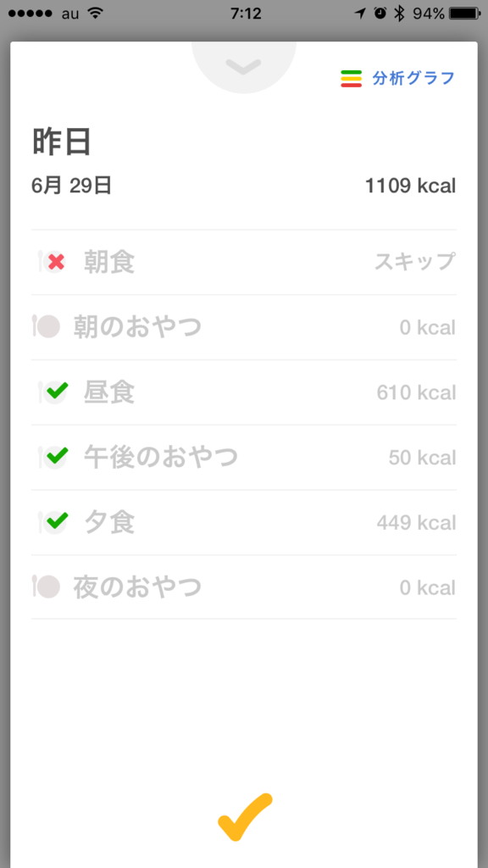Tap the 1109 kcal daily total
488x868 pixels.
pos(411,186)
